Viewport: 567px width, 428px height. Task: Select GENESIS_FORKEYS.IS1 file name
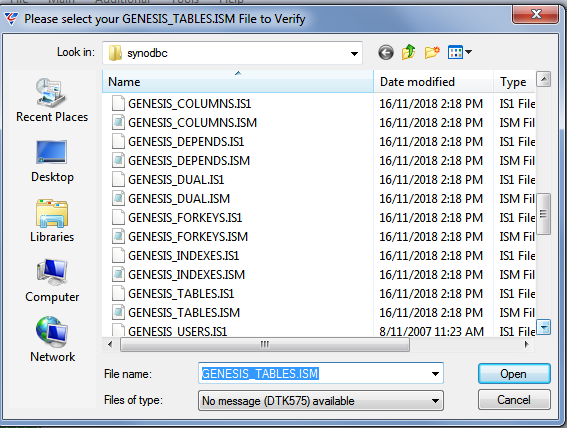(x=185, y=218)
